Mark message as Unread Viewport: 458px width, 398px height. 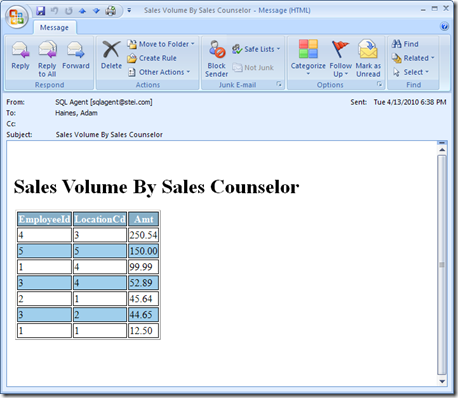(x=368, y=59)
